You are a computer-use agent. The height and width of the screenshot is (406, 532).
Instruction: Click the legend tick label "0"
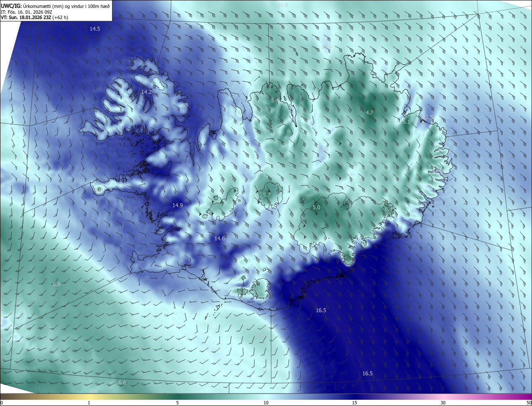coord(2,403)
